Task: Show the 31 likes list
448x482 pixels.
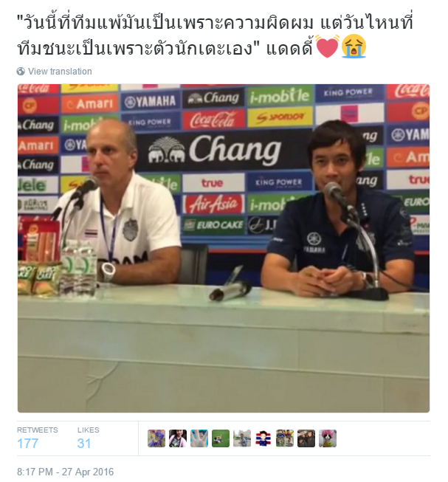Action: 84,444
